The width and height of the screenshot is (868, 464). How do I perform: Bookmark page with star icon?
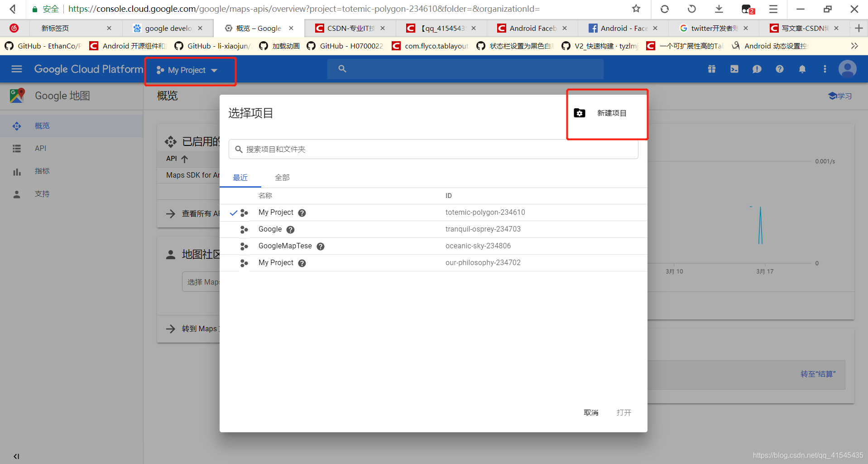pos(636,9)
